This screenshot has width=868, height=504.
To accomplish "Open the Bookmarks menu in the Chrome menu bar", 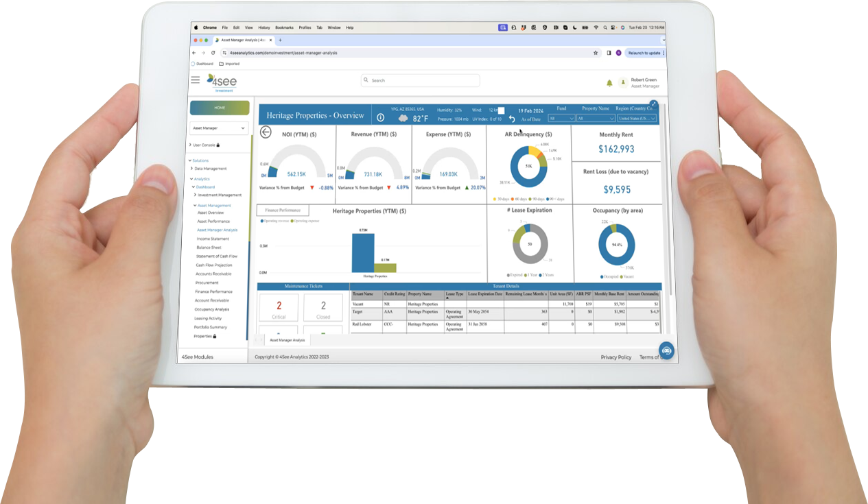I will [x=284, y=27].
